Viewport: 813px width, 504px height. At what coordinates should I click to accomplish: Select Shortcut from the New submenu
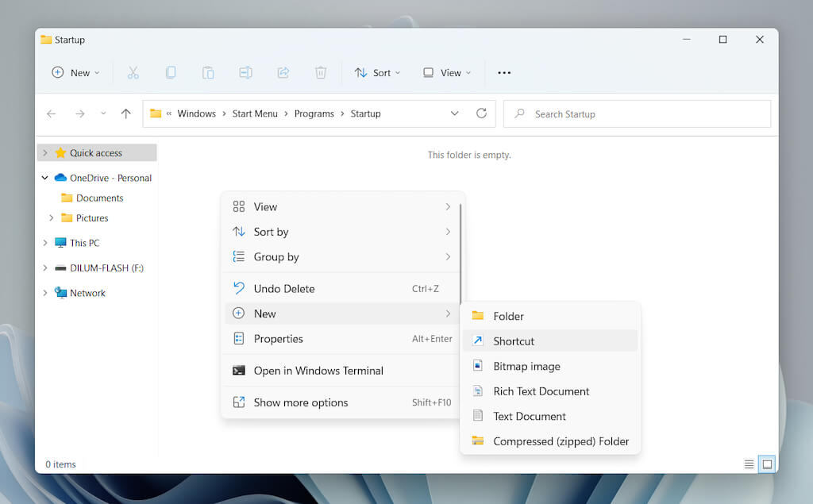pos(514,341)
